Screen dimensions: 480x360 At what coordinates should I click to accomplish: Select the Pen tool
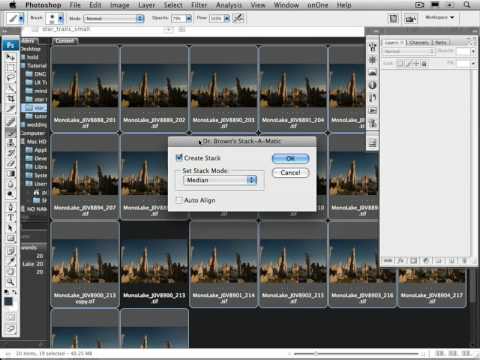click(11, 207)
